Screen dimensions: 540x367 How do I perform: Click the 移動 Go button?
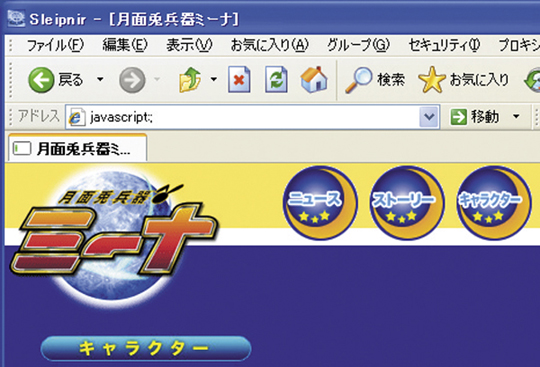click(475, 117)
